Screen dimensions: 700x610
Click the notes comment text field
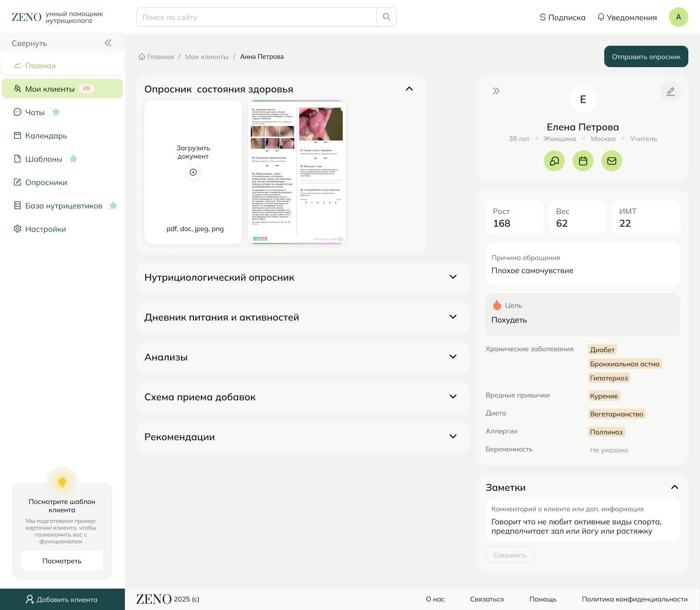click(583, 520)
